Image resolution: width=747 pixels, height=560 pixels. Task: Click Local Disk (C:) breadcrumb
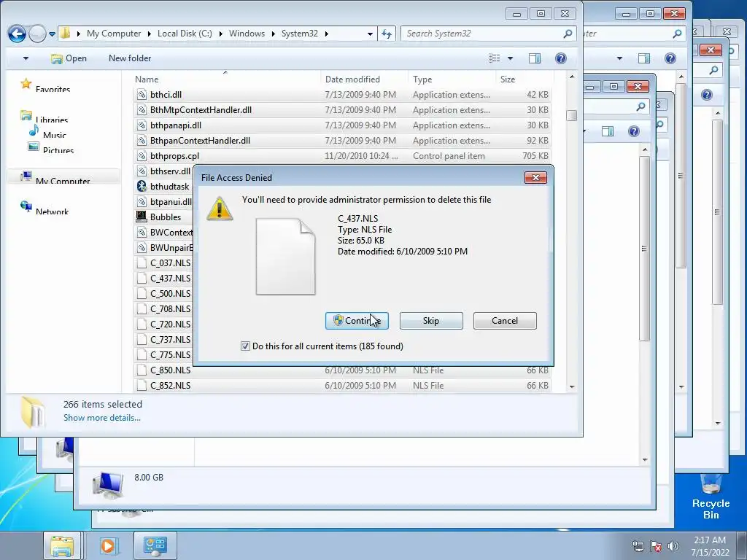tap(185, 34)
